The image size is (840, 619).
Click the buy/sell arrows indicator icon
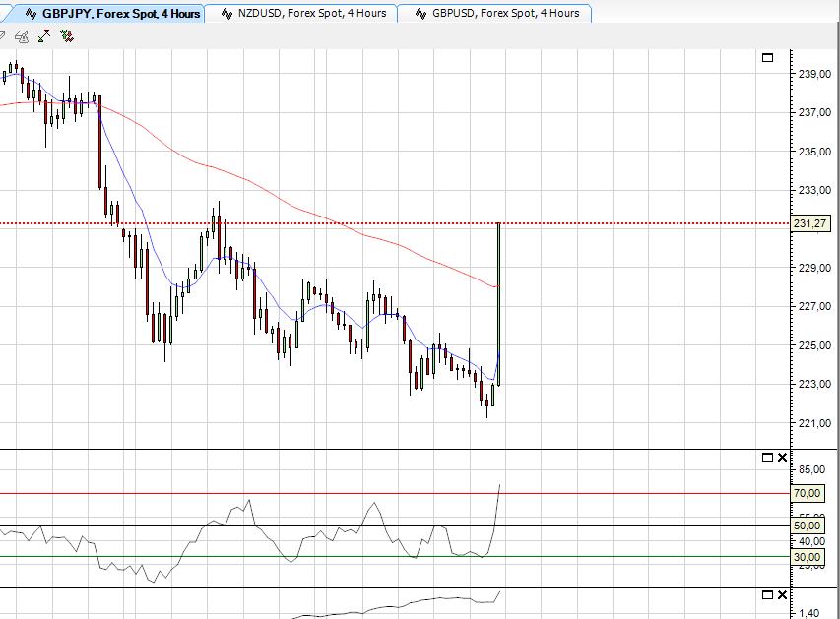point(67,37)
